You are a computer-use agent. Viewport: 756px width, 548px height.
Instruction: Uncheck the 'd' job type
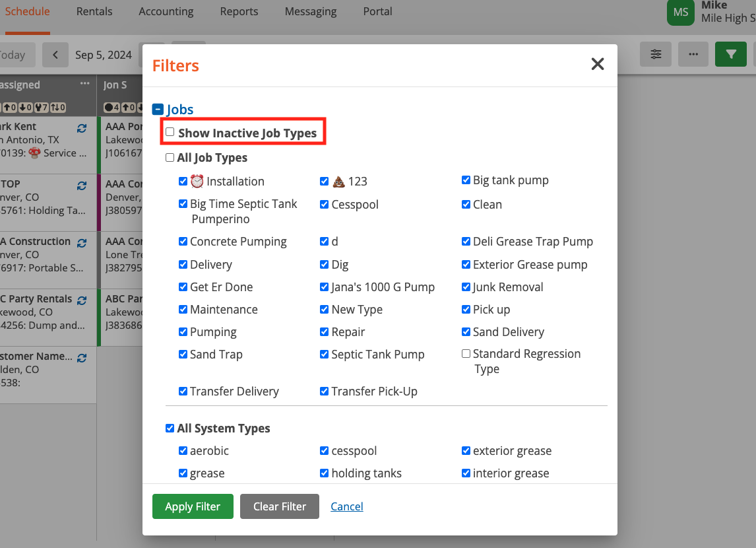324,241
